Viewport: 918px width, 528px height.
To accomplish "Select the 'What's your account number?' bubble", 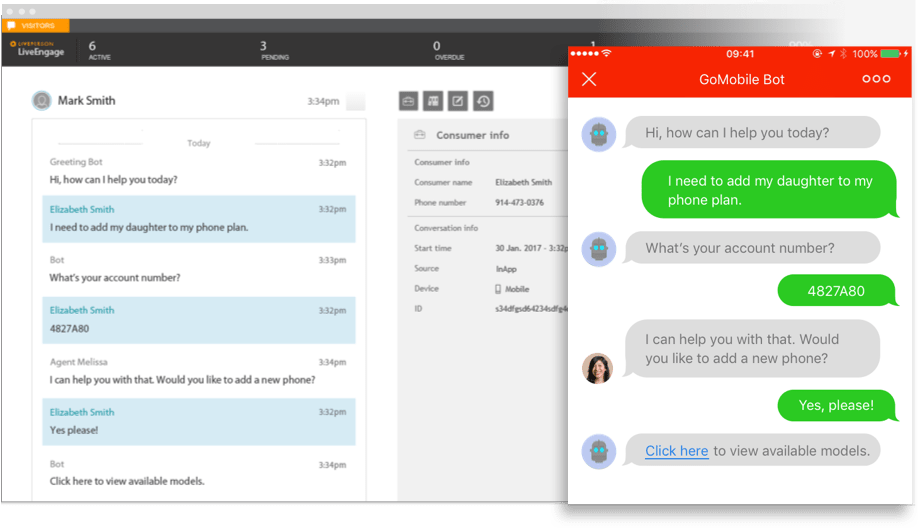I will pyautogui.click(x=752, y=248).
